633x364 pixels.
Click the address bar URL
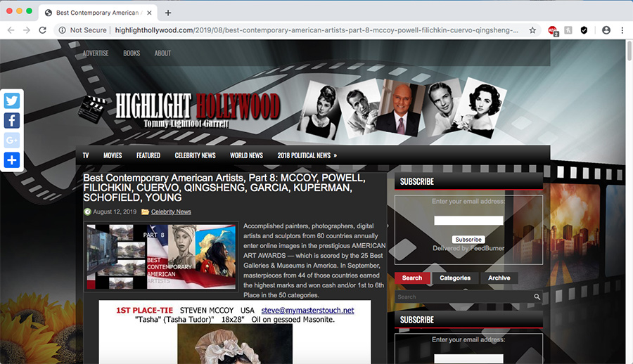point(316,30)
